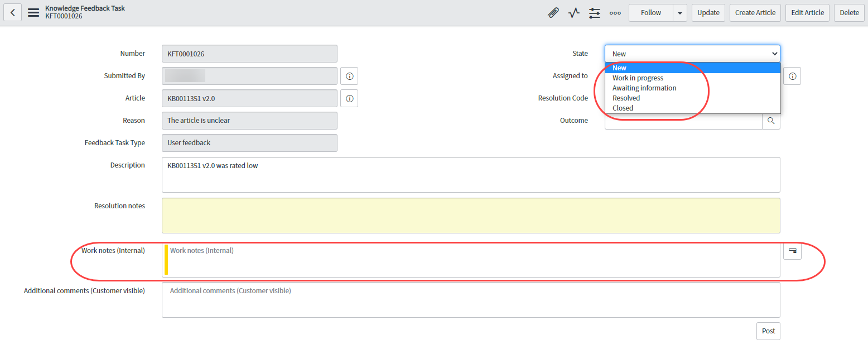Screen dimensions: 868x344
Task: Attach a file using the paperclip icon
Action: tap(553, 12)
